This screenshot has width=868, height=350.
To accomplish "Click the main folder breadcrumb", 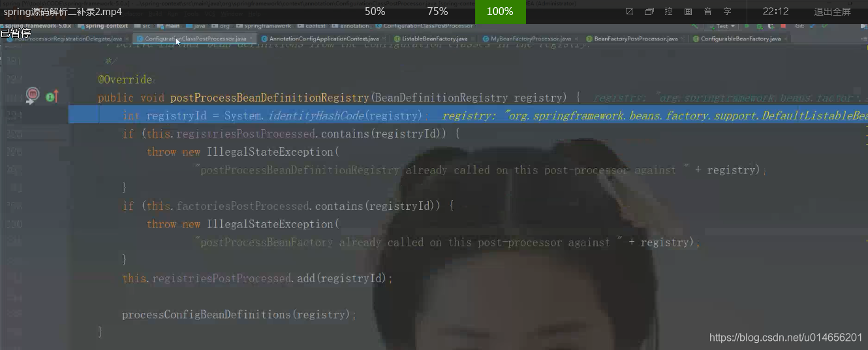I will [168, 26].
